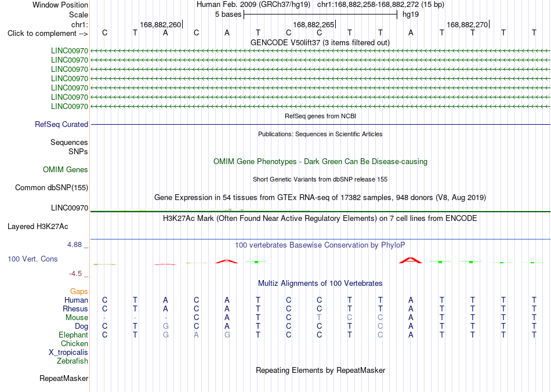This screenshot has height=392, width=551.
Task: Click the chr1:168,882,258-168,882,272 (15 bp) position text
Action: pyautogui.click(x=380, y=5)
